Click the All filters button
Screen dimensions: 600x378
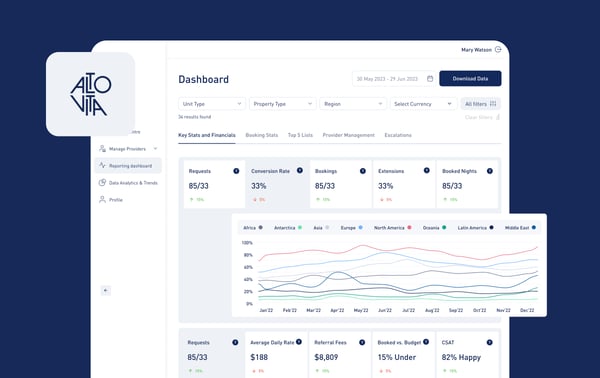click(481, 104)
